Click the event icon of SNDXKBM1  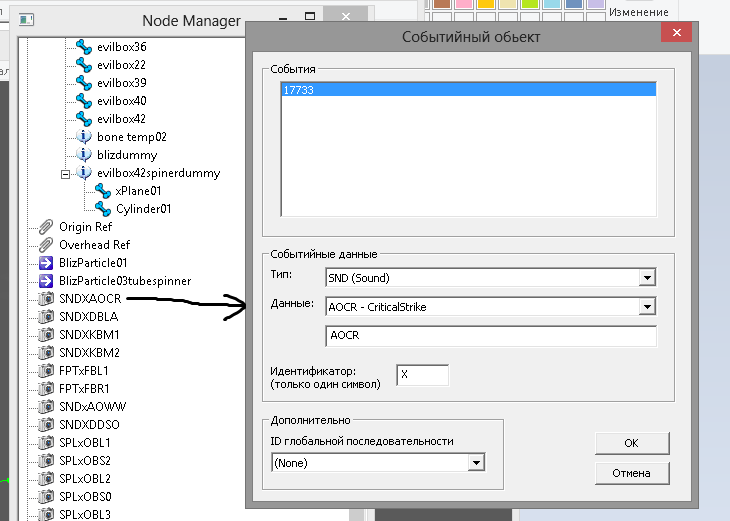46,335
